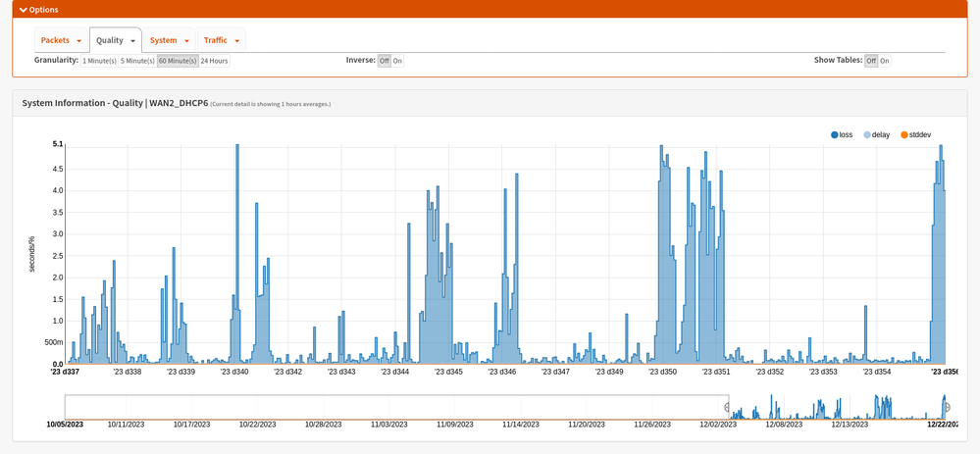
Task: Toggle the delay series legend dot
Action: 866,134
